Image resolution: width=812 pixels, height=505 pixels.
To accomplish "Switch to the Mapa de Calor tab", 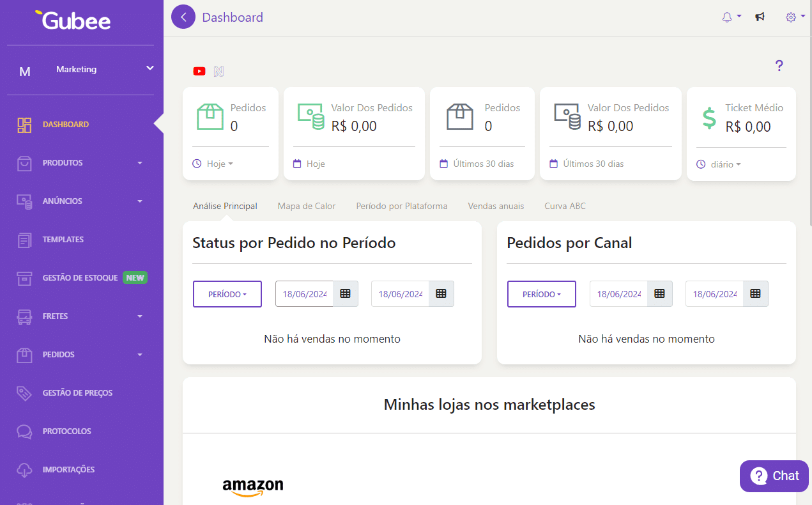I will click(306, 206).
